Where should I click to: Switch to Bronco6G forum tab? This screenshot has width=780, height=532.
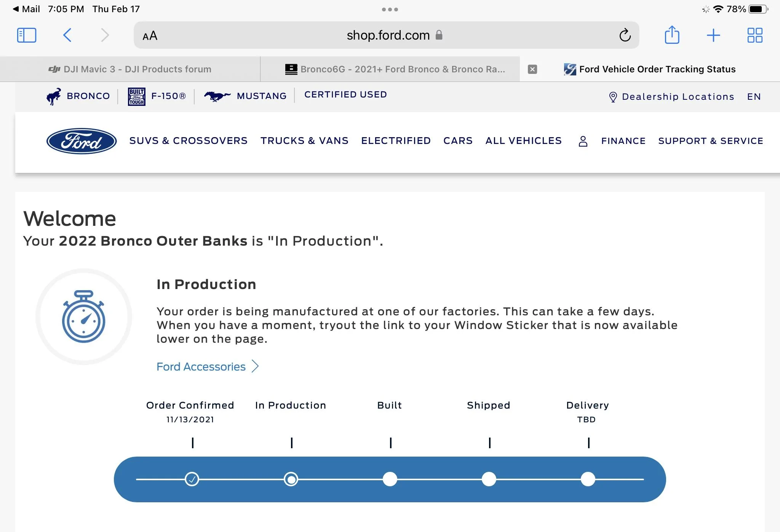tap(390, 69)
